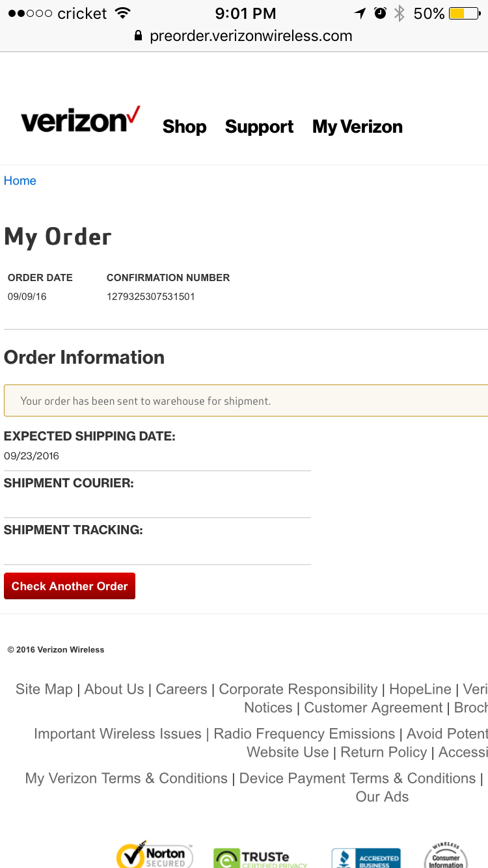The height and width of the screenshot is (868, 488).
Task: Open the Support menu
Action: [x=259, y=127]
